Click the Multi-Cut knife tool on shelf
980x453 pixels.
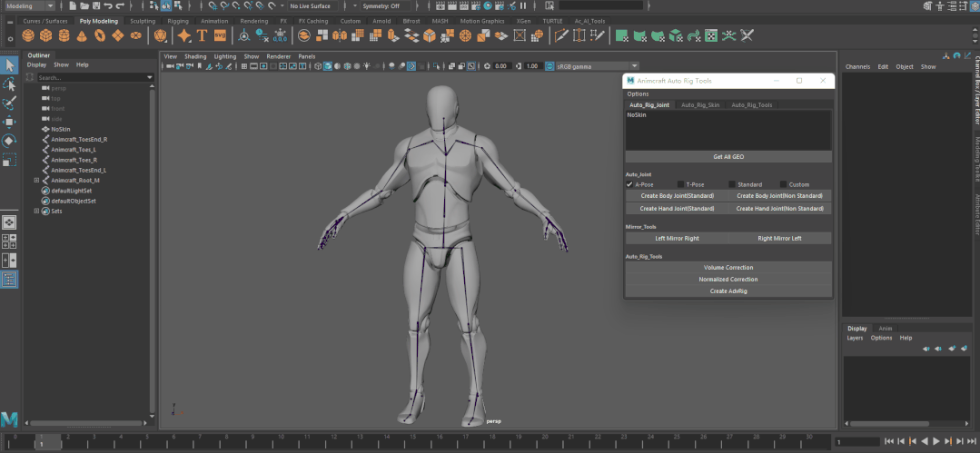pos(561,35)
